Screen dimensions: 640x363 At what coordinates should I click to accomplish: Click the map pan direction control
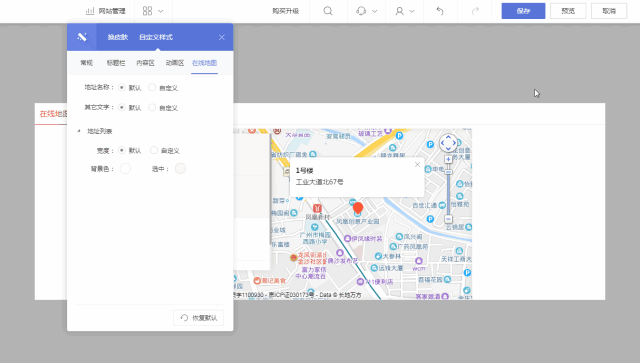point(448,143)
